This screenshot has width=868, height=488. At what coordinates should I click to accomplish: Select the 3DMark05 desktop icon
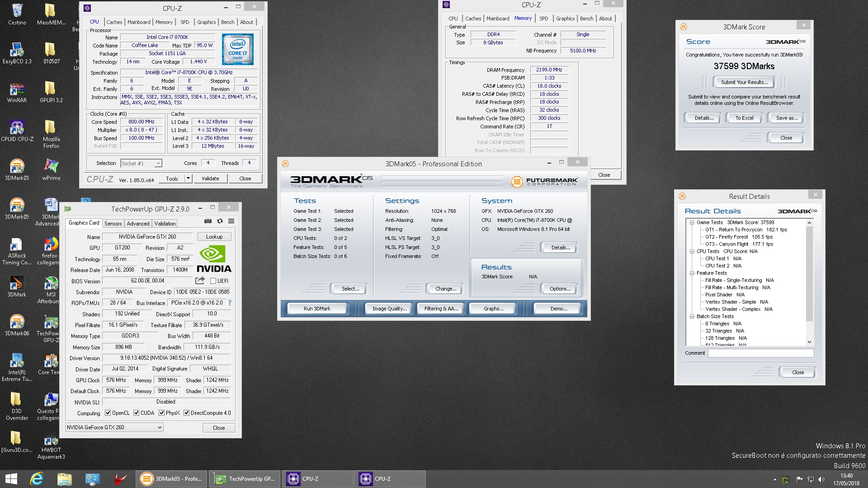point(17,209)
